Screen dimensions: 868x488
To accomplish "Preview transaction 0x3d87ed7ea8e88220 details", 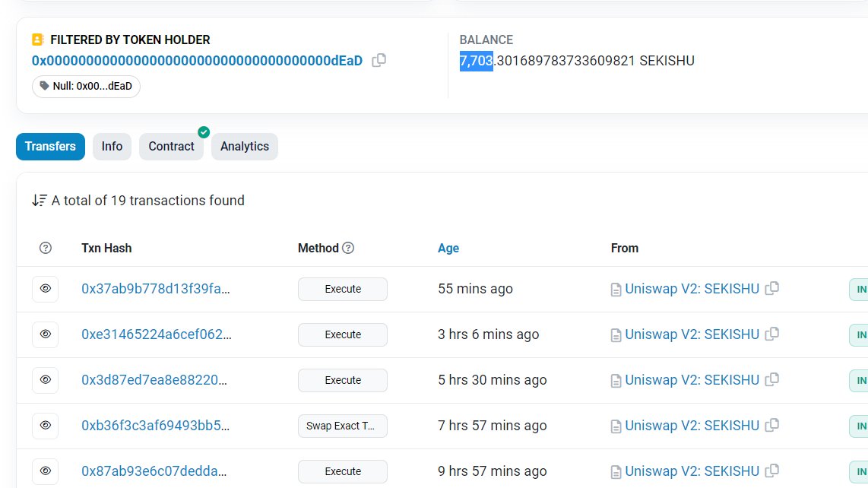I will (x=46, y=379).
